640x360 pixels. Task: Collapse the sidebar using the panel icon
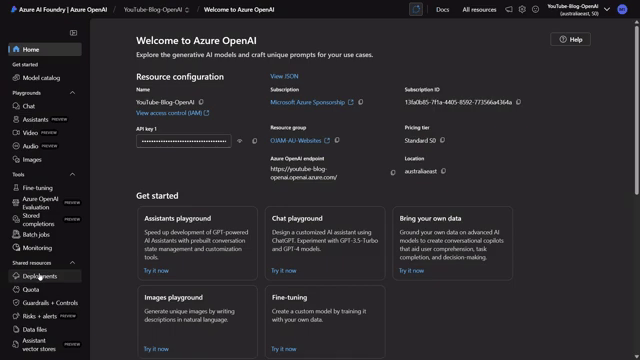[73, 33]
